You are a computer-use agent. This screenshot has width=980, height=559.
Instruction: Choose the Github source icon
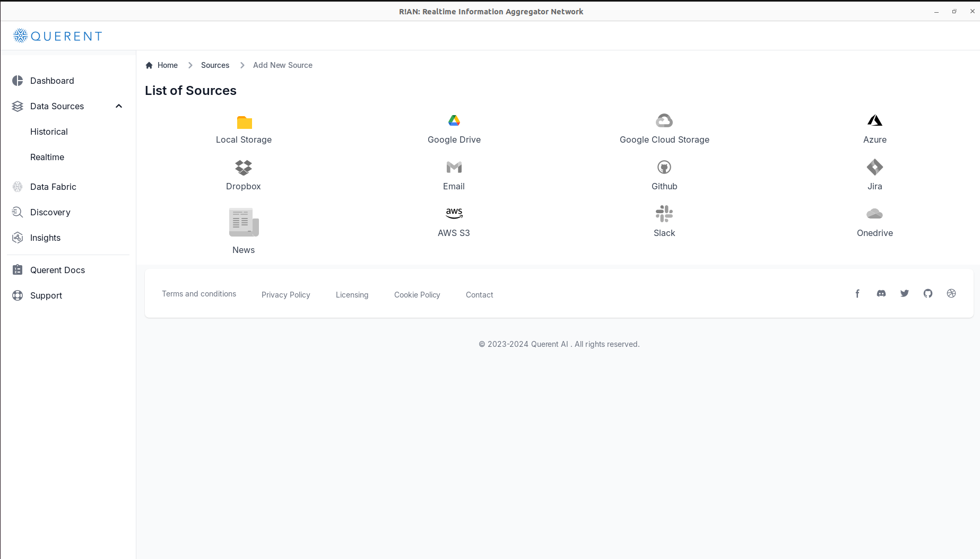point(664,168)
